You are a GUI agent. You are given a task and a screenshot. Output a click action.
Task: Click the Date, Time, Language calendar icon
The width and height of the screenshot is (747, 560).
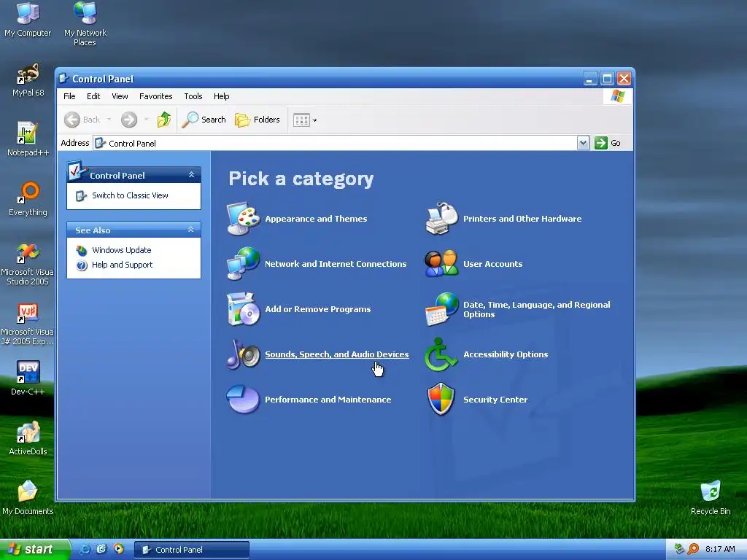tap(441, 309)
